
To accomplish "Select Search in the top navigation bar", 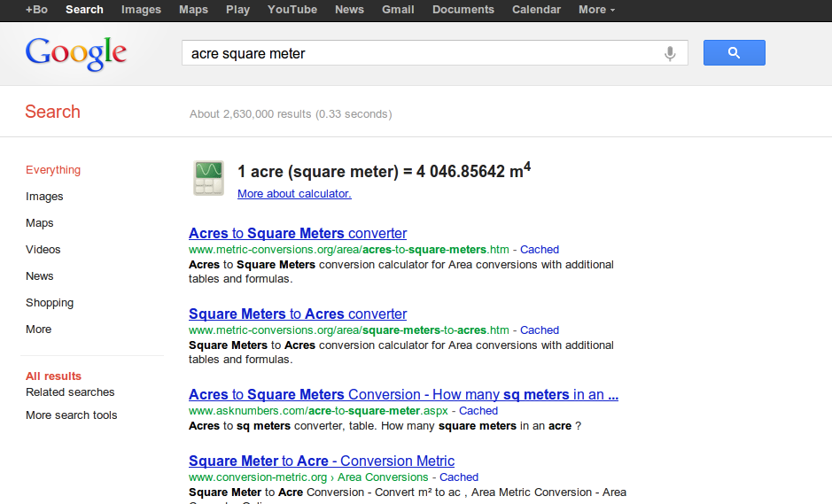I will click(x=84, y=10).
